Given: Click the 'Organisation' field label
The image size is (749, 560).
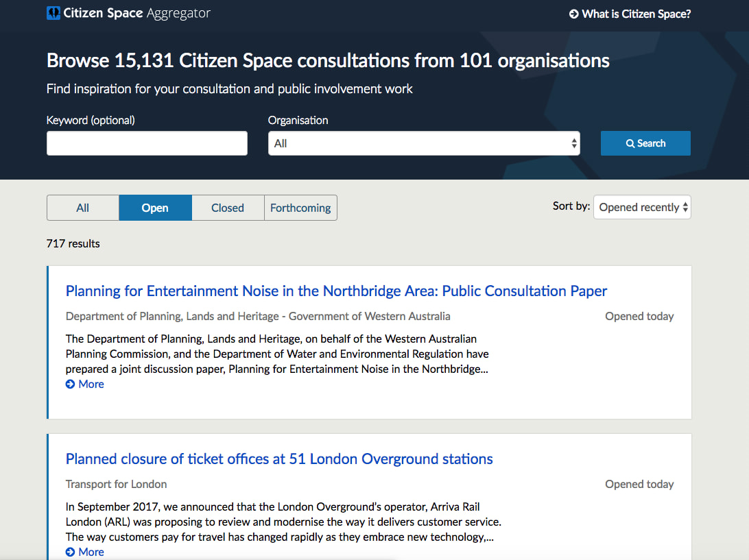Looking at the screenshot, I should click(298, 121).
